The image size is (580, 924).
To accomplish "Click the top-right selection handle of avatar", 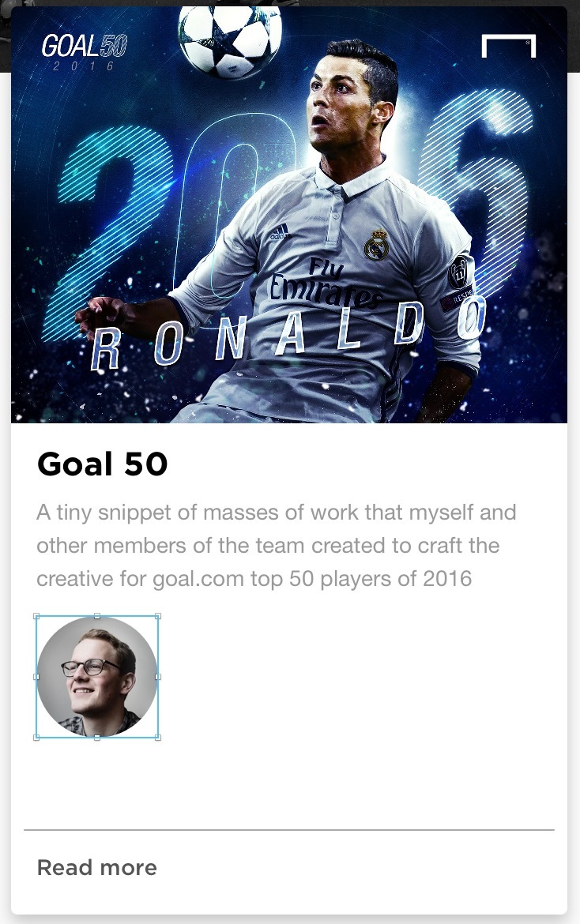I will pyautogui.click(x=158, y=616).
